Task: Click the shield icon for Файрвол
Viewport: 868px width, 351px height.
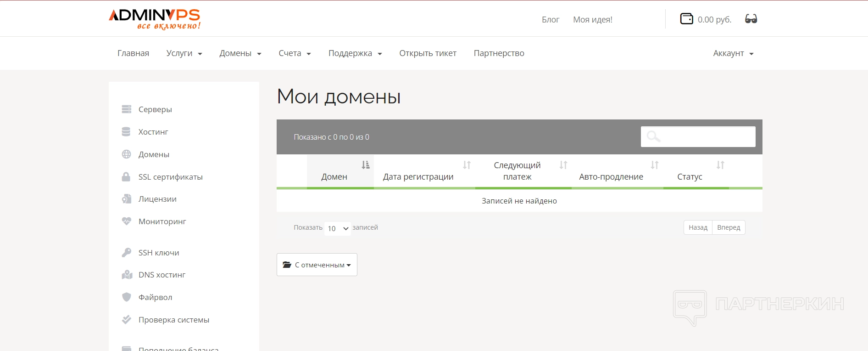Action: point(127,297)
